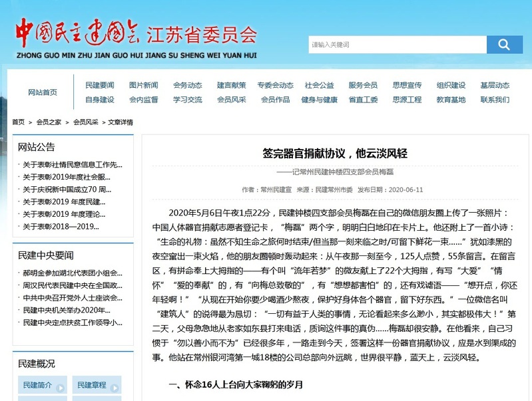532x401 pixels.
Task: Open notice 关于表彰2018—2019...
Action: (x=61, y=226)
